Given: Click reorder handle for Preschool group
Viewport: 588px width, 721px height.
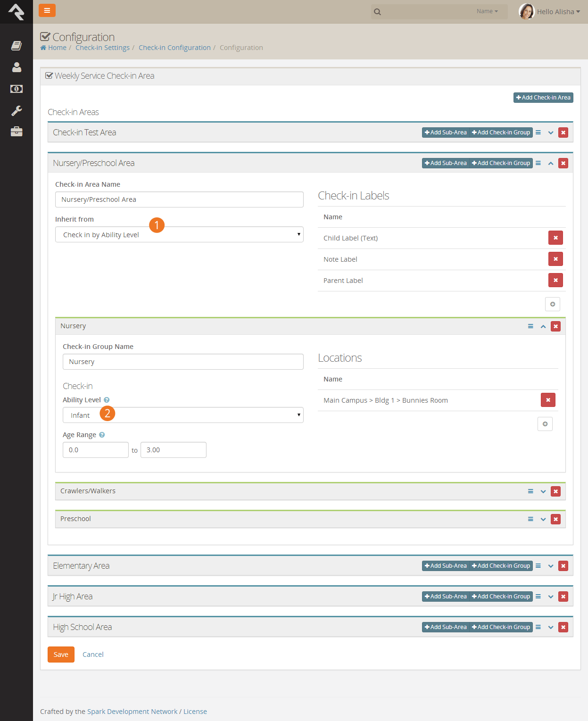Looking at the screenshot, I should [x=530, y=519].
